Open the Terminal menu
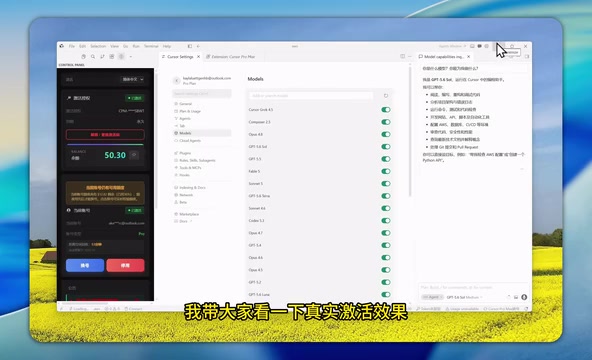This screenshot has width=592, height=360. coord(151,46)
